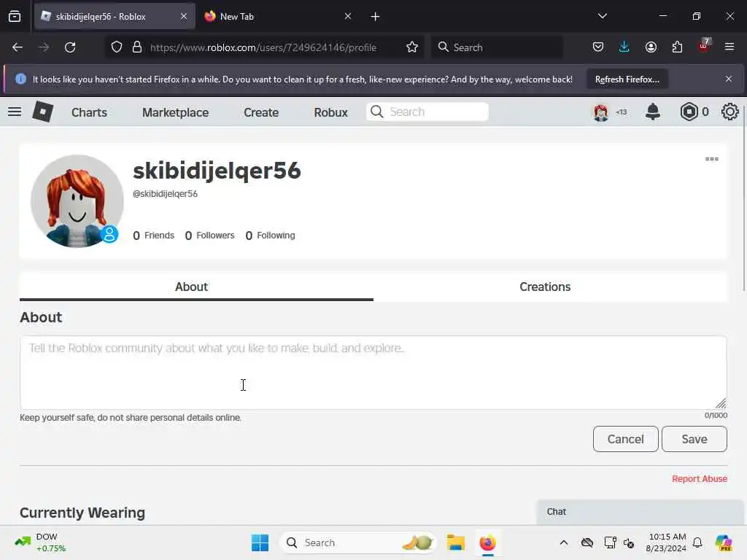Switch to the Creations profile tab
This screenshot has height=560, width=747.
[545, 287]
